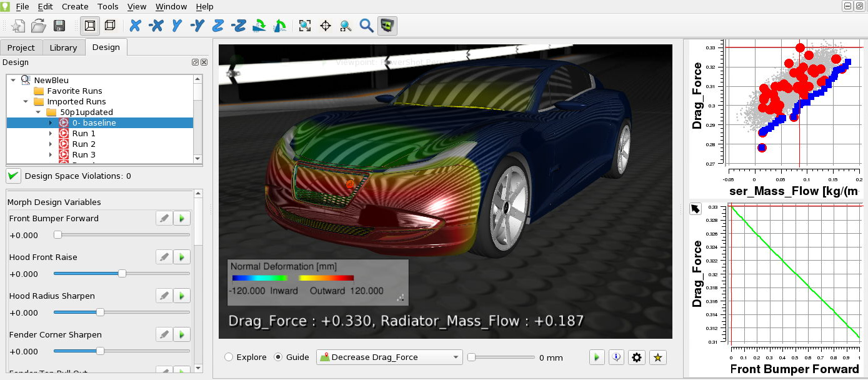Open the Tools menu
This screenshot has height=380, width=868.
(107, 6)
